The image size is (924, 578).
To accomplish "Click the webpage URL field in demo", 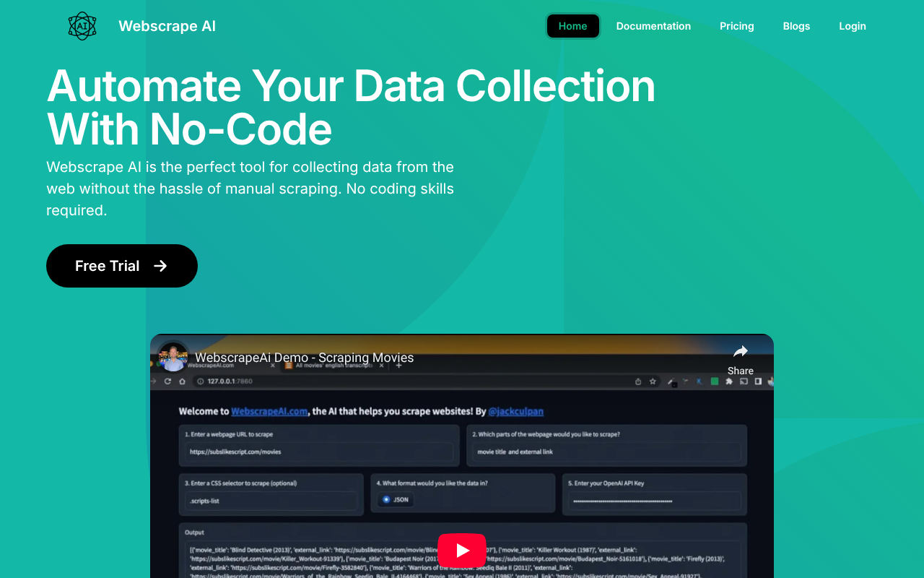I will coord(319,452).
